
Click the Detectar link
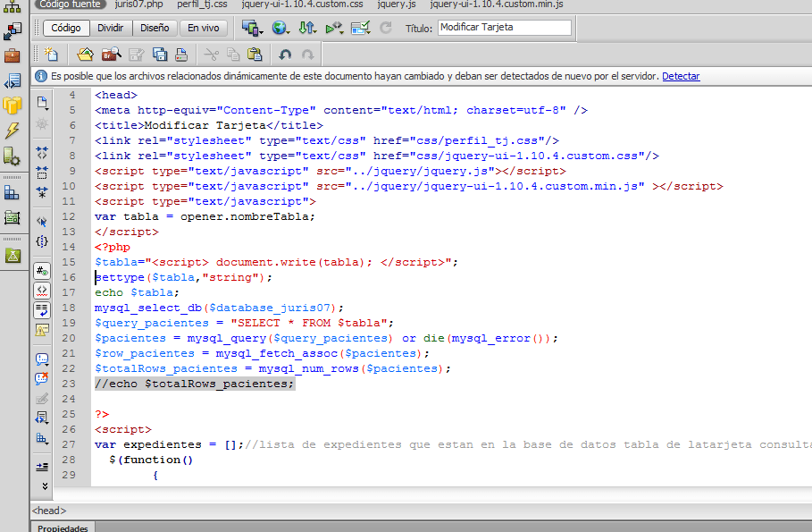pos(681,76)
